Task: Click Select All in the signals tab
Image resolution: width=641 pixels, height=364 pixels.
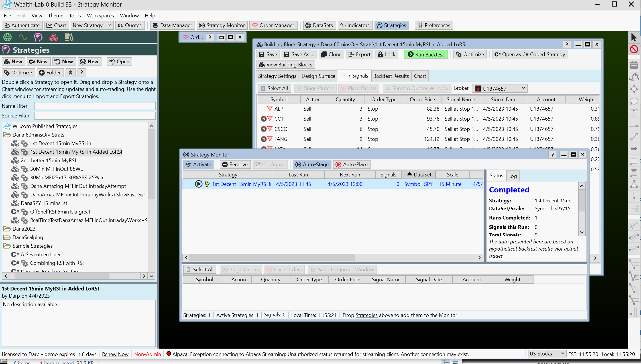Action: (274, 88)
